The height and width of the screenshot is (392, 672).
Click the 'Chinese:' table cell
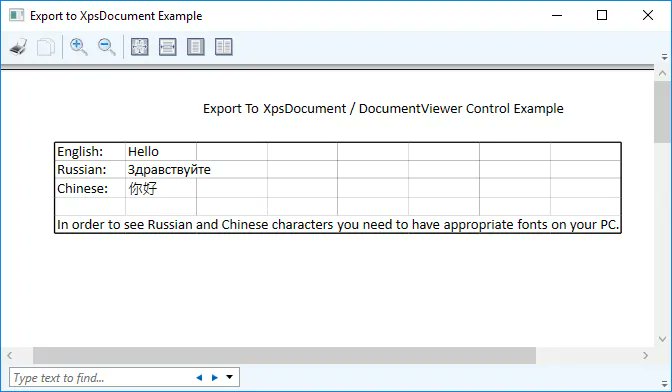click(x=90, y=188)
